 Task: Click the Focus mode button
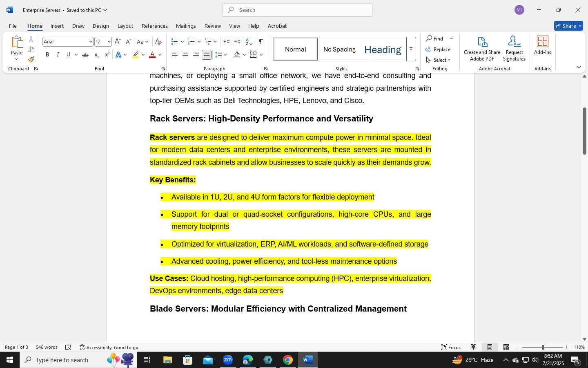[451, 347]
